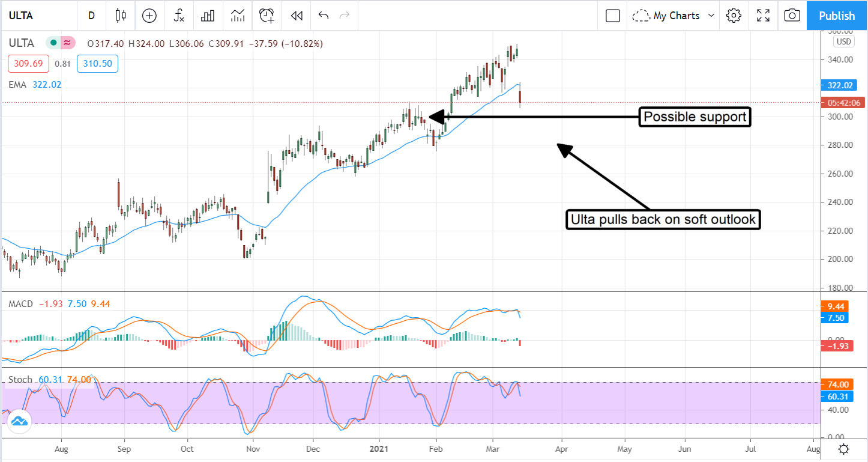
Task: Open the Indicator Templates icon
Action: [x=237, y=16]
